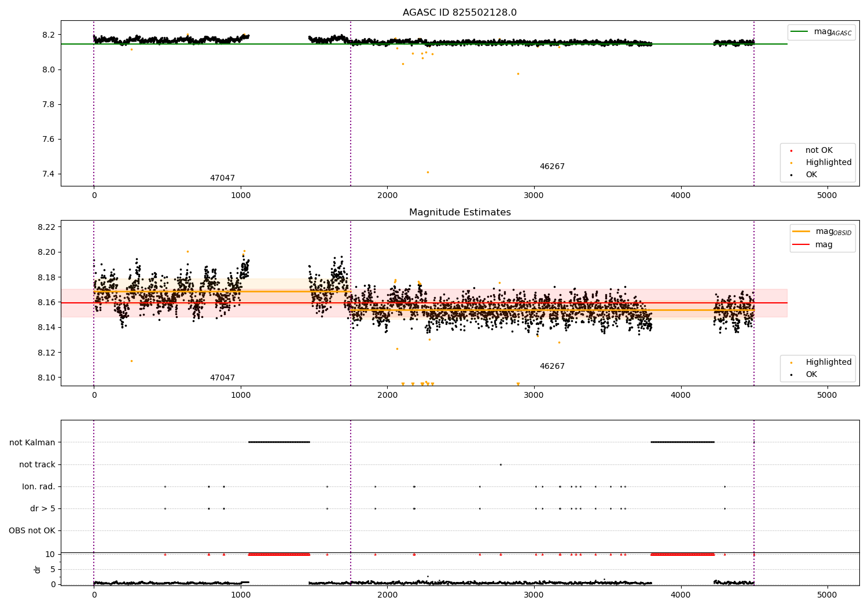Screen dimensions: 868x608
Task: Click the 'dr > 5' row label
Action: 43,508
